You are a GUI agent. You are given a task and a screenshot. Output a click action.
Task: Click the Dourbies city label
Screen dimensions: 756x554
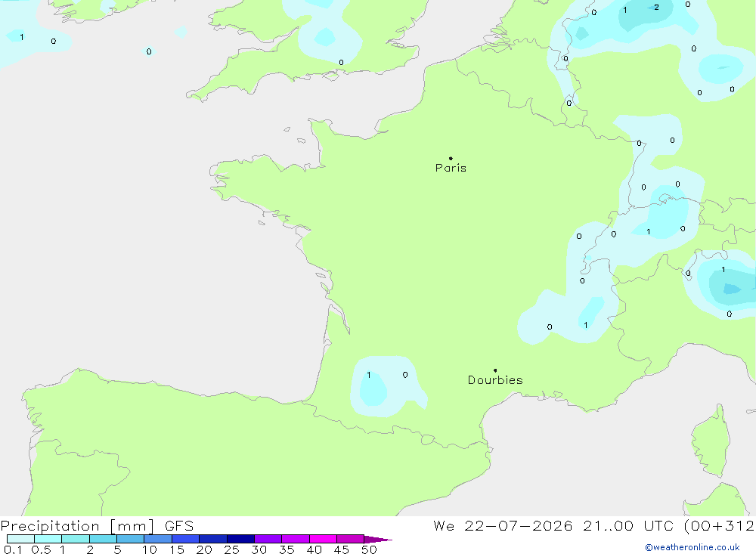click(495, 380)
